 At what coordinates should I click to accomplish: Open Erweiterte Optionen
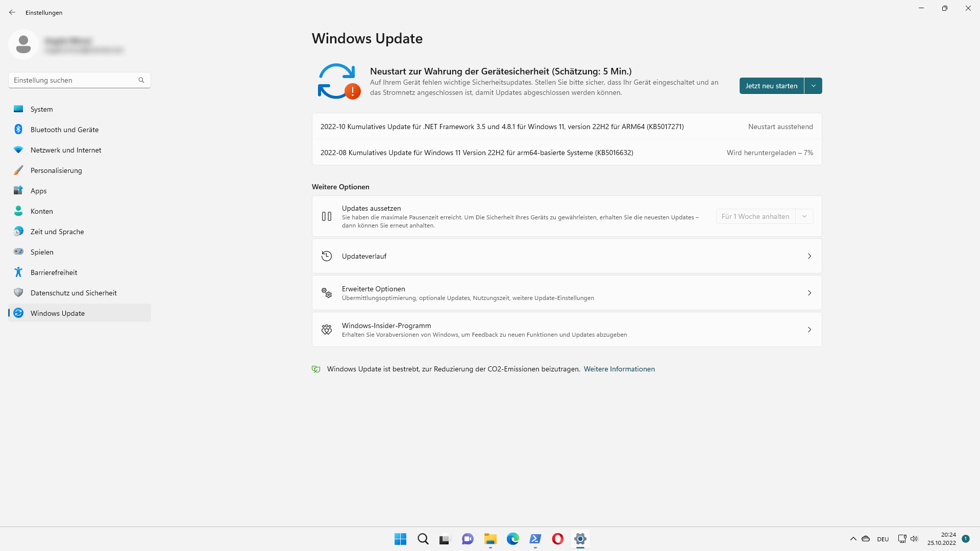tap(567, 293)
